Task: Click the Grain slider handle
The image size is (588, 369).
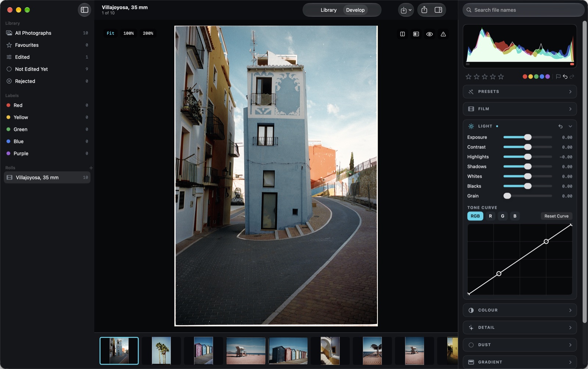Action: (x=507, y=196)
